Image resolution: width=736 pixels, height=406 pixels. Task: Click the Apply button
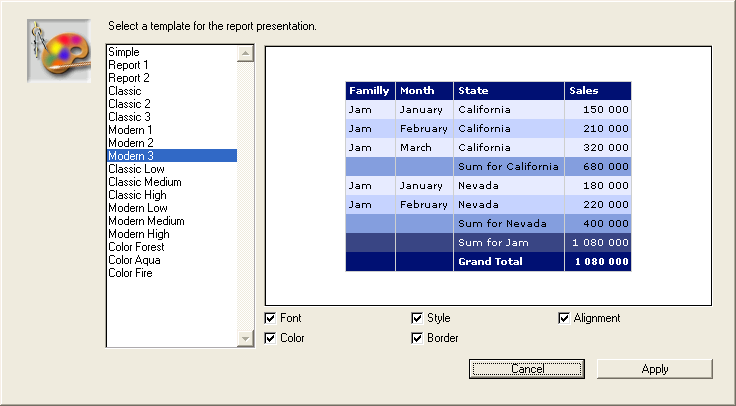click(x=654, y=369)
